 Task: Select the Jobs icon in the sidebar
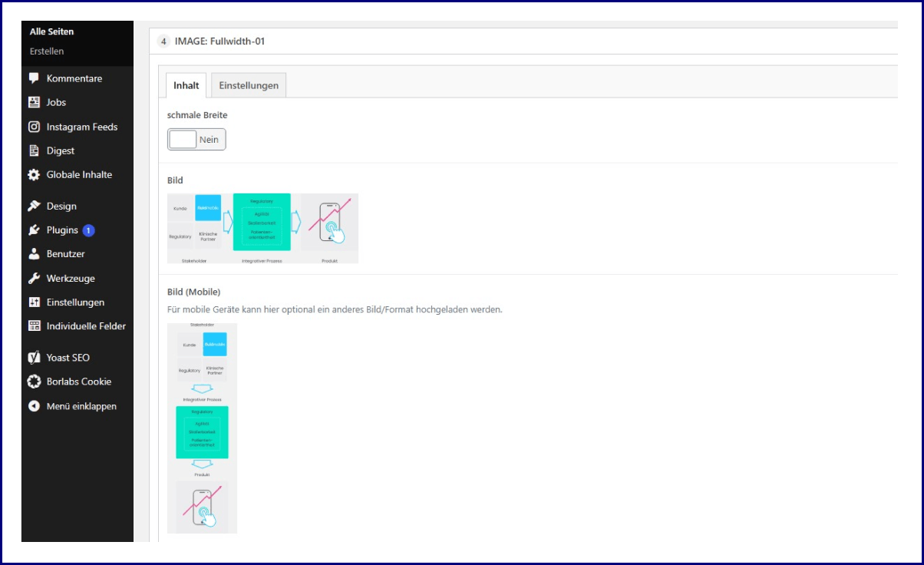point(32,102)
